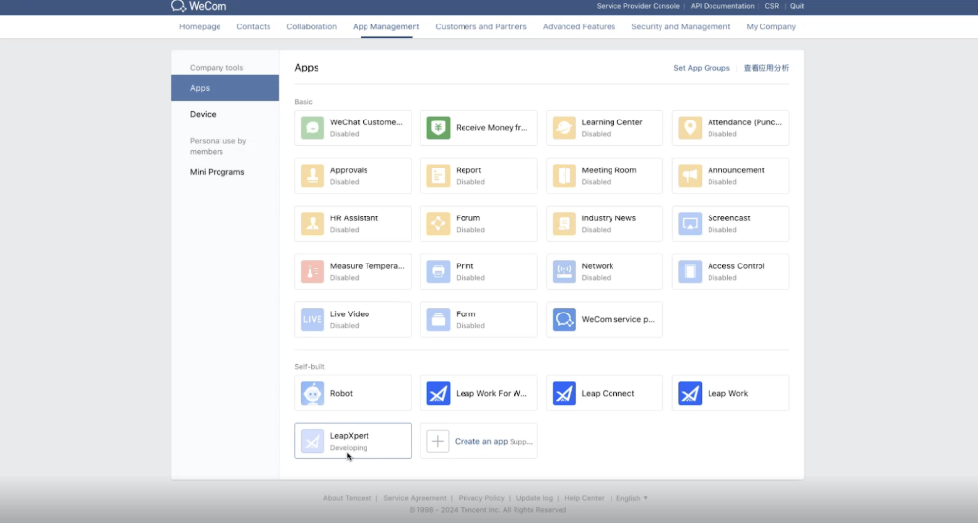This screenshot has width=980, height=529.
Task: Open Customers and Partners tab
Action: pos(481,26)
